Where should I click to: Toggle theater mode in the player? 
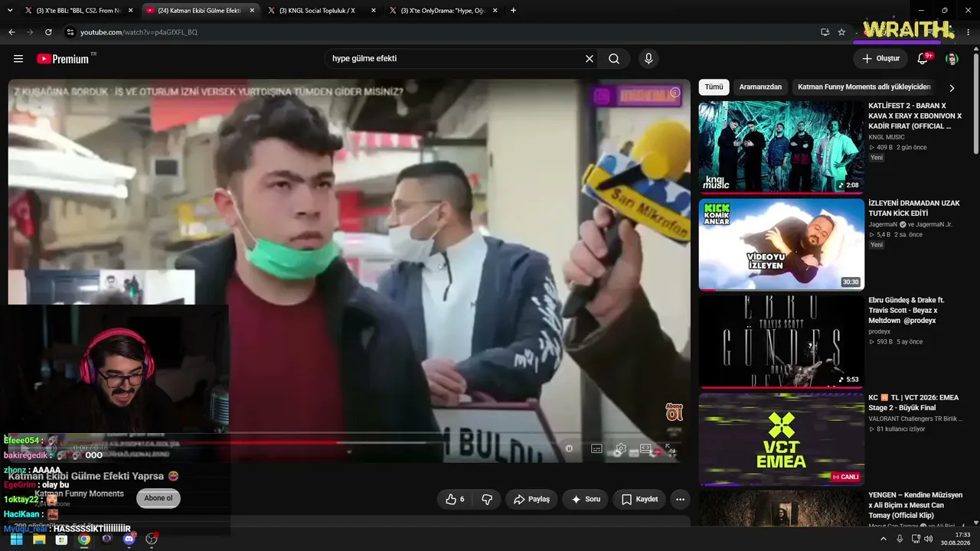coord(645,448)
